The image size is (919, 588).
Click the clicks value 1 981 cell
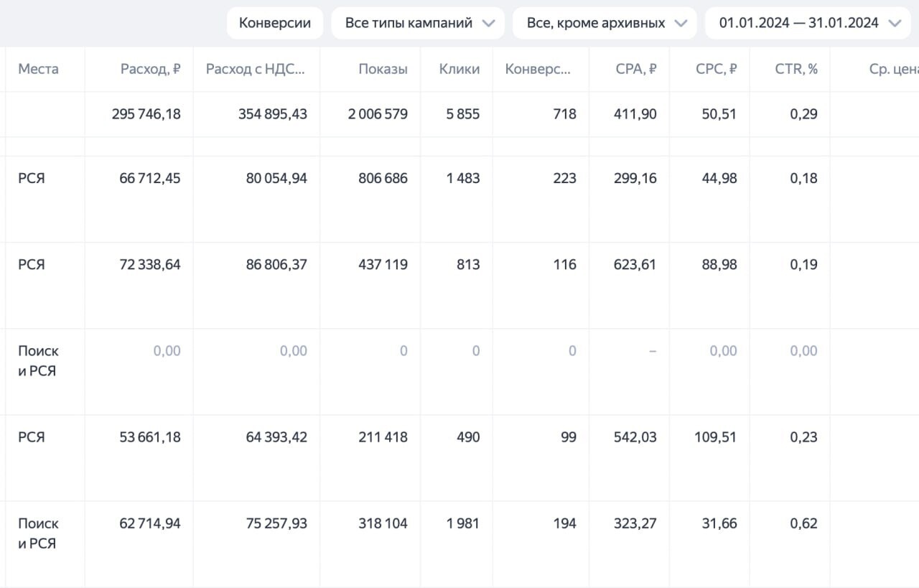click(462, 523)
